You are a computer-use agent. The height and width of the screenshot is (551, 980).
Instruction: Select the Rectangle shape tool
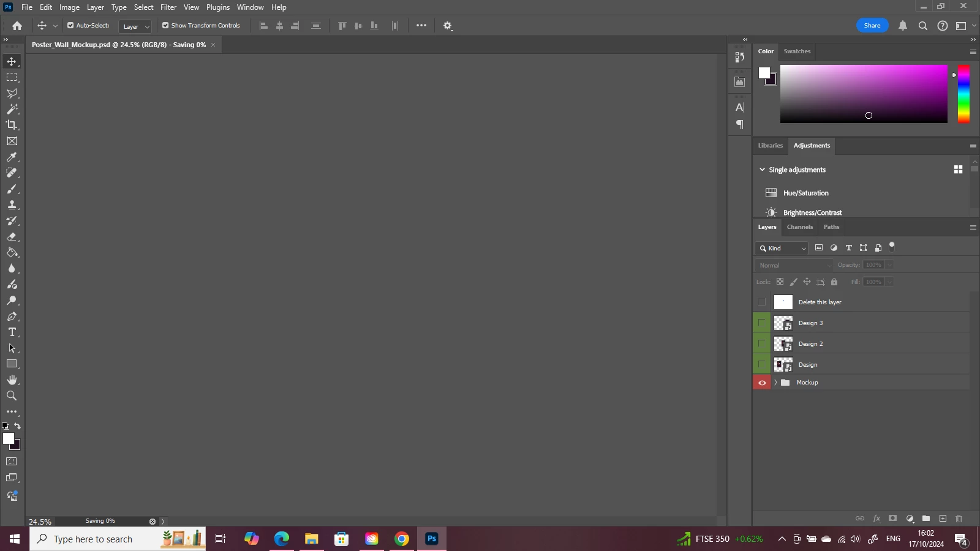pos(12,364)
